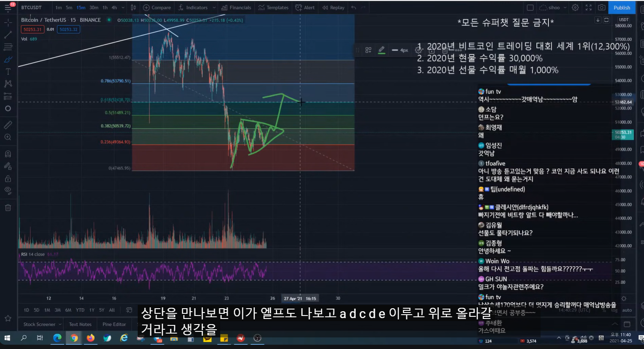Open the sihoo saved layout dropdown
Viewport: 644px width, 349px height.
pos(553,8)
